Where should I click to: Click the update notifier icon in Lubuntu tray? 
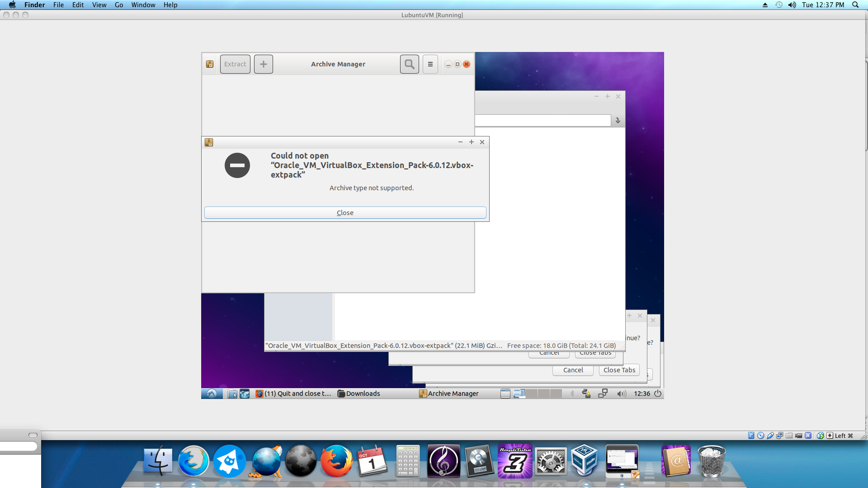coord(586,394)
